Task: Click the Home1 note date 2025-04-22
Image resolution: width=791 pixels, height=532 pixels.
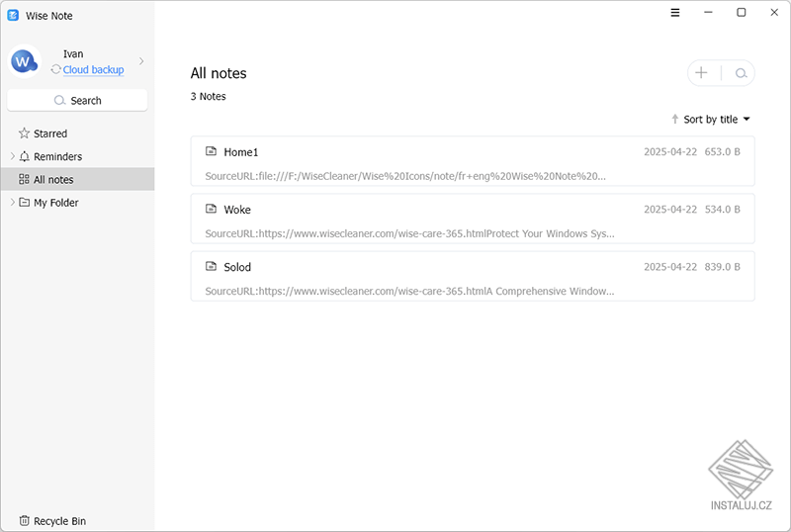Action: pos(670,151)
